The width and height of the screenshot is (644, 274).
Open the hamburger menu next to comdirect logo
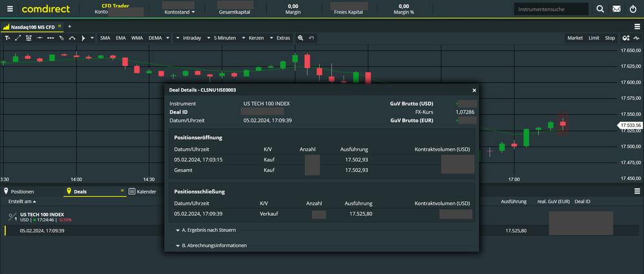[10, 8]
